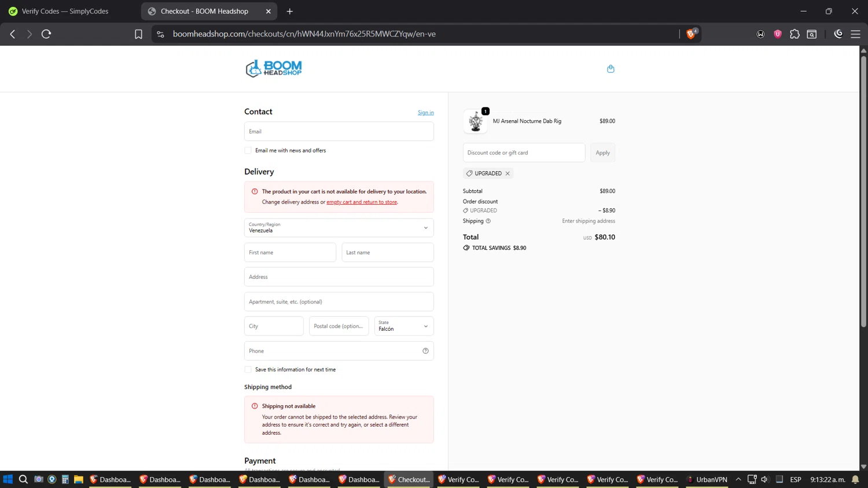Image resolution: width=868 pixels, height=488 pixels.
Task: Click the site settings icon in address bar
Action: 161,34
